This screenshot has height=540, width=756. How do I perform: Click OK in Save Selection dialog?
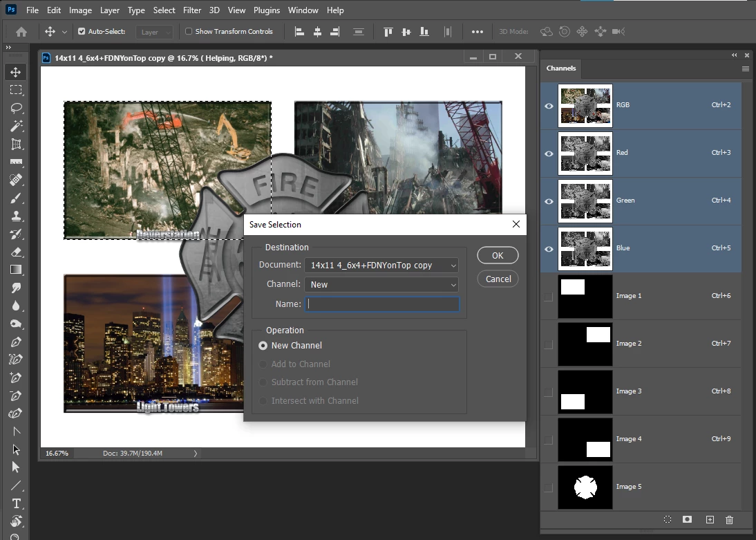(x=498, y=255)
